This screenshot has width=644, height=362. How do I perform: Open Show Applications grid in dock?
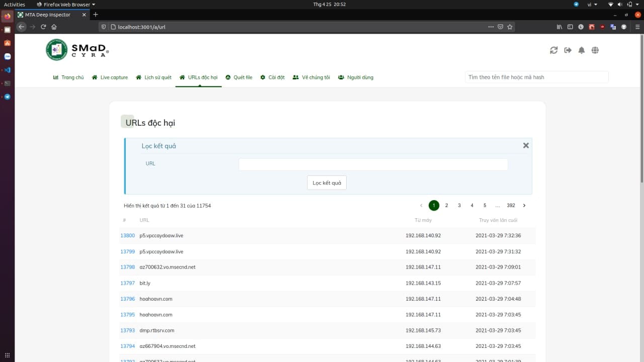pos(7,355)
